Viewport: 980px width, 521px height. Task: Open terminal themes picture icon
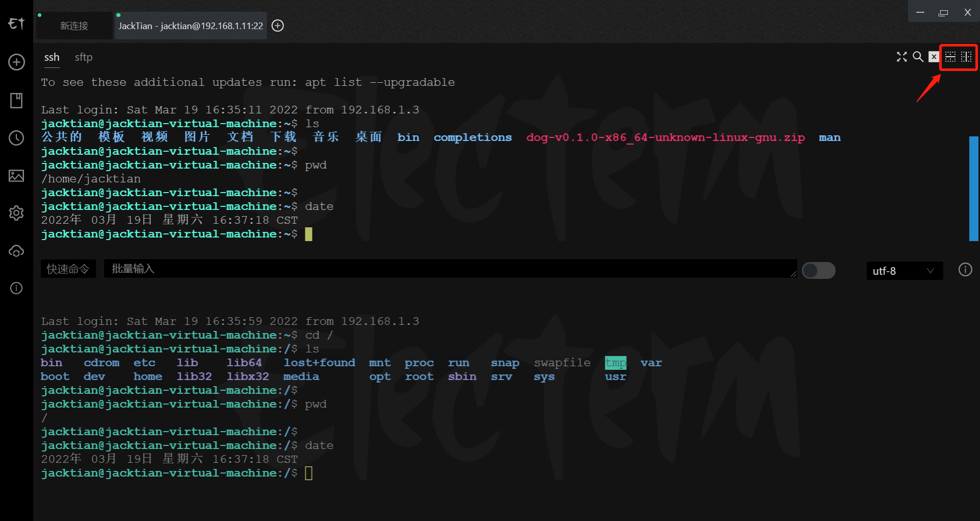click(x=16, y=176)
